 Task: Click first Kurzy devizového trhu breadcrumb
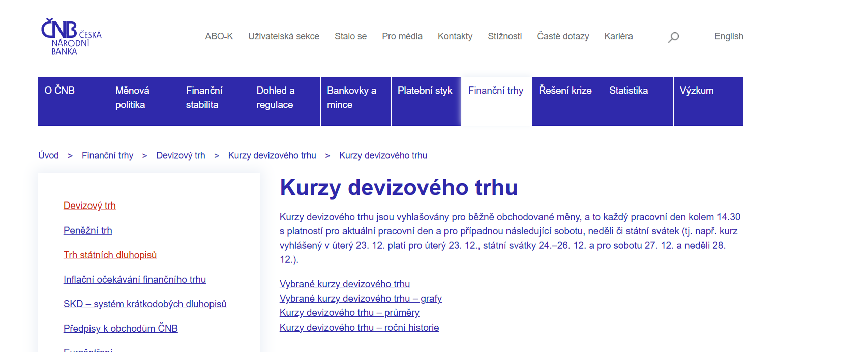click(x=272, y=155)
